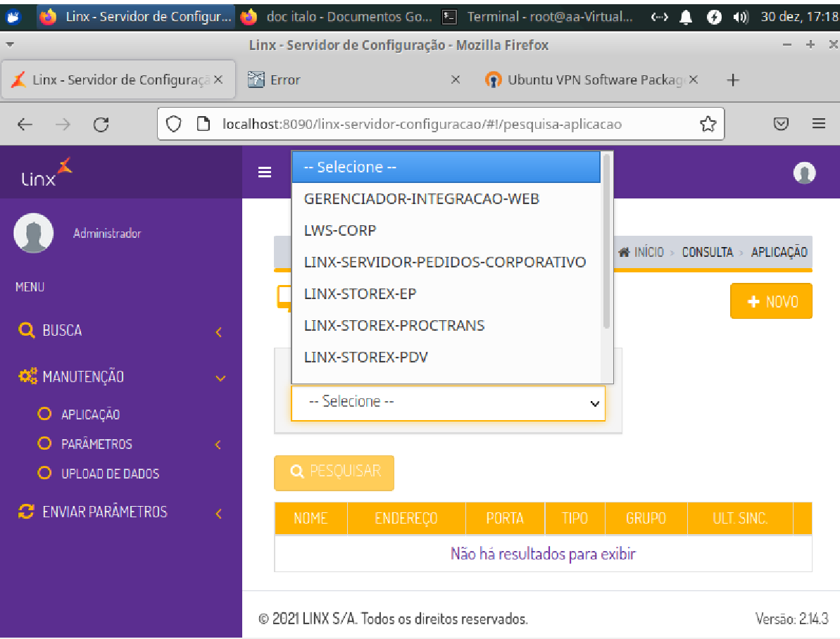Click the shield tracking protection icon

pyautogui.click(x=174, y=125)
